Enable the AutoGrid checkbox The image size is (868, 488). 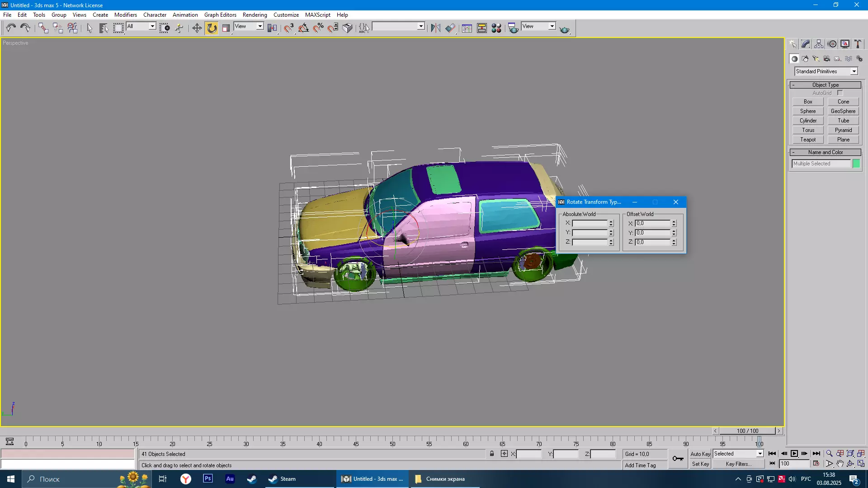(840, 93)
